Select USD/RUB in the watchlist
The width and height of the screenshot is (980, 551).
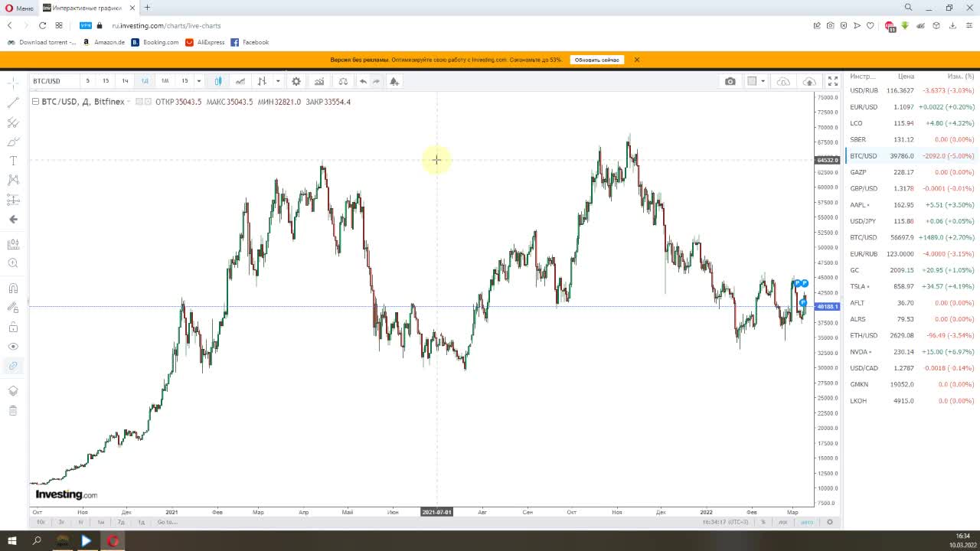click(911, 90)
